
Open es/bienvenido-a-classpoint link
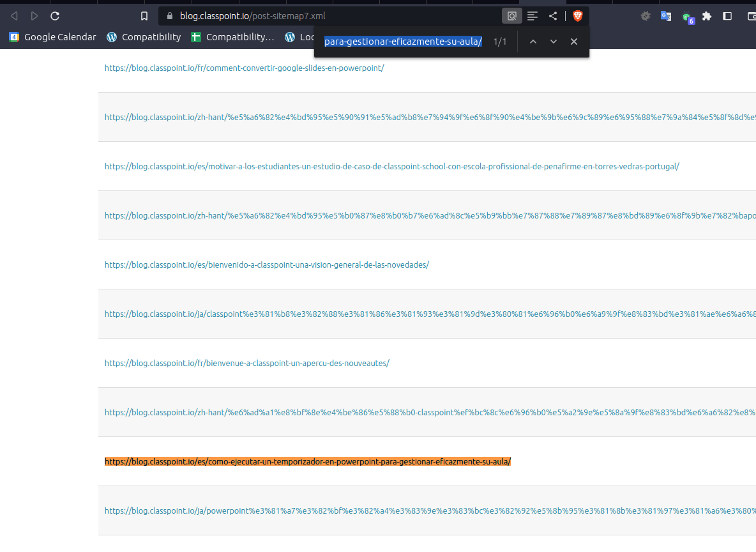pos(267,265)
